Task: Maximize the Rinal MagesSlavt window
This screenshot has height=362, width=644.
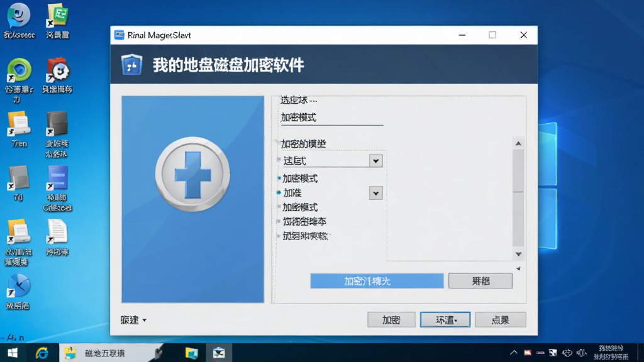Action: pyautogui.click(x=492, y=35)
